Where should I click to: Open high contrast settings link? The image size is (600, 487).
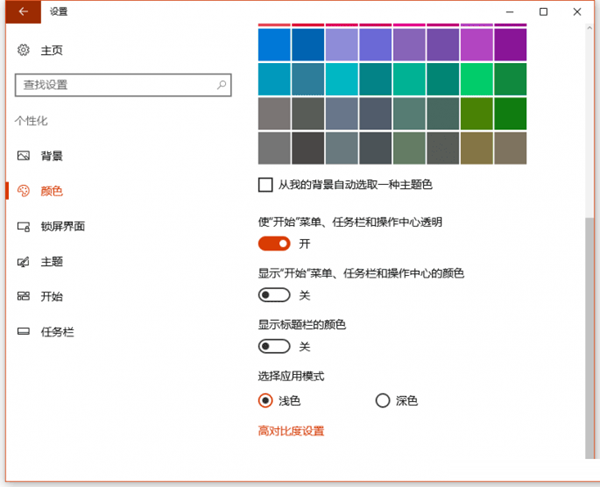(291, 431)
